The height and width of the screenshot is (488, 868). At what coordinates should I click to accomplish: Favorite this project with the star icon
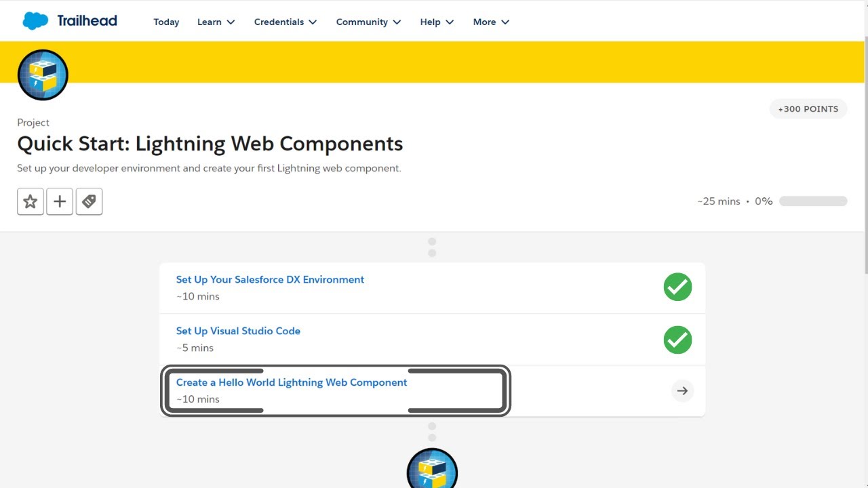(31, 201)
